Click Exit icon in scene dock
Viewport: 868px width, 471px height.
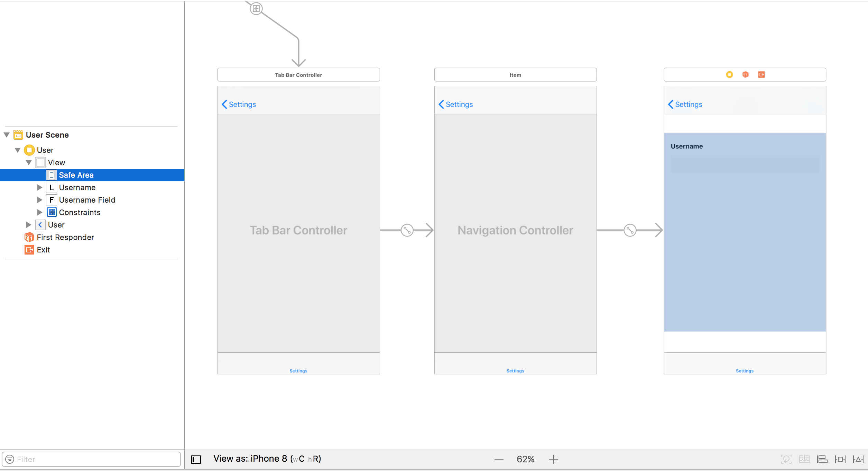761,75
